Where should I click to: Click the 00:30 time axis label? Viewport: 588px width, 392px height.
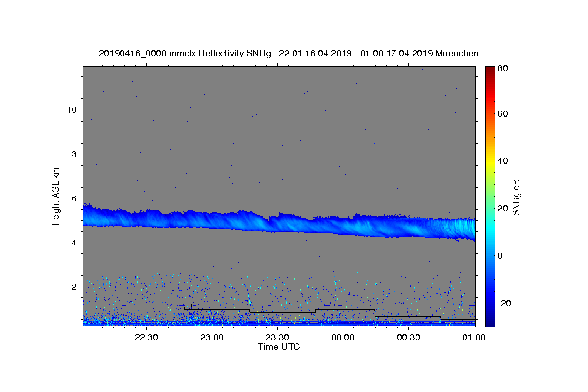click(409, 337)
